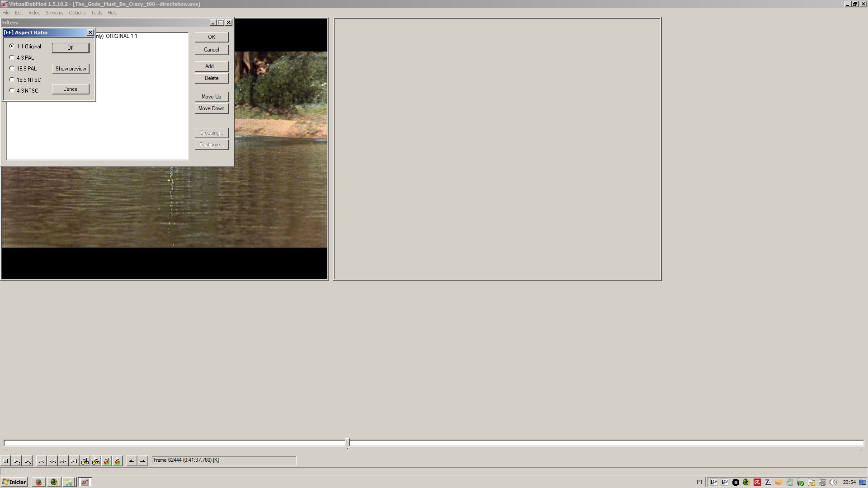
Task: Click OK in Aspect Ratio dialog
Action: click(x=70, y=47)
